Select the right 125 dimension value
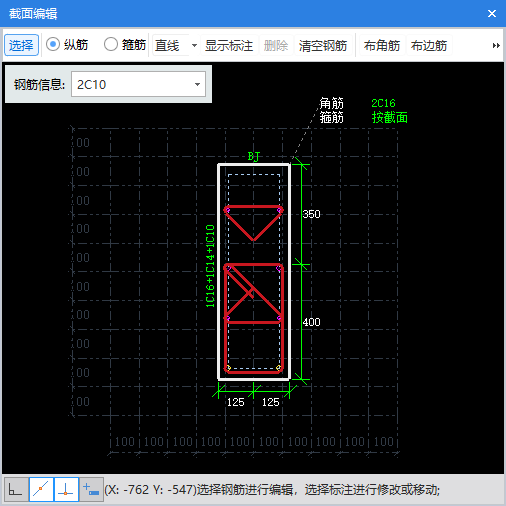 coord(270,402)
